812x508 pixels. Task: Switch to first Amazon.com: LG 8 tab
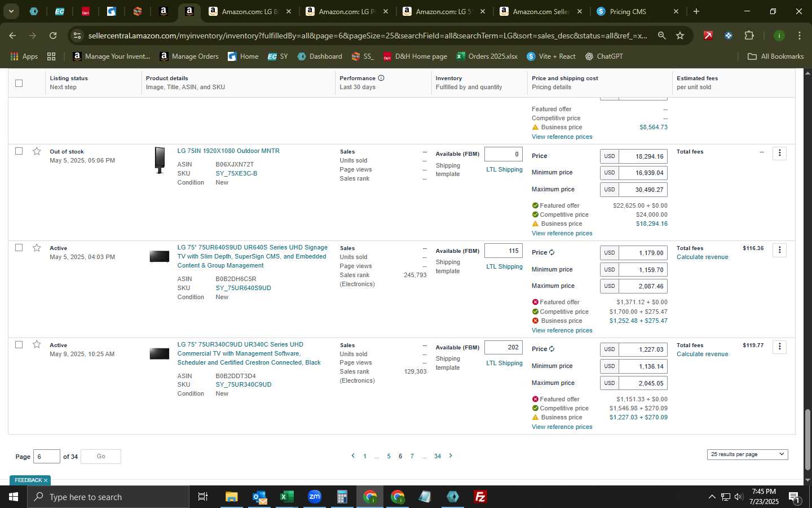[x=250, y=11]
